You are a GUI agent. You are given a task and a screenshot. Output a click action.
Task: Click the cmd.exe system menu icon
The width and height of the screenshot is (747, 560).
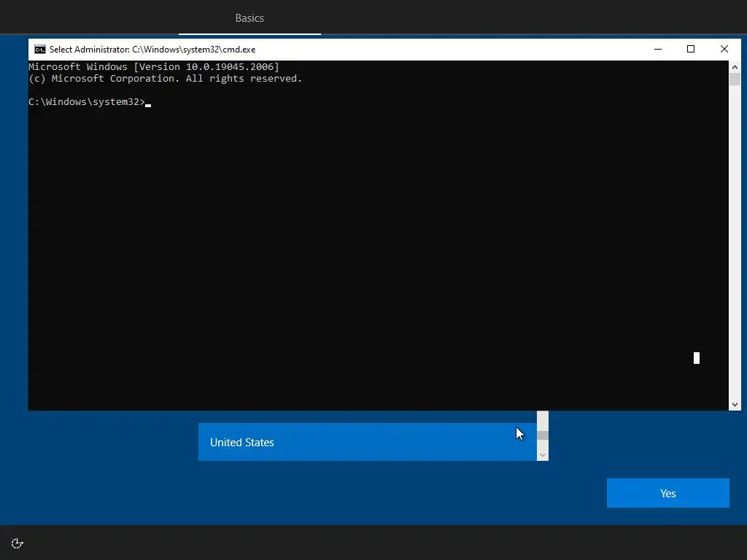(40, 50)
